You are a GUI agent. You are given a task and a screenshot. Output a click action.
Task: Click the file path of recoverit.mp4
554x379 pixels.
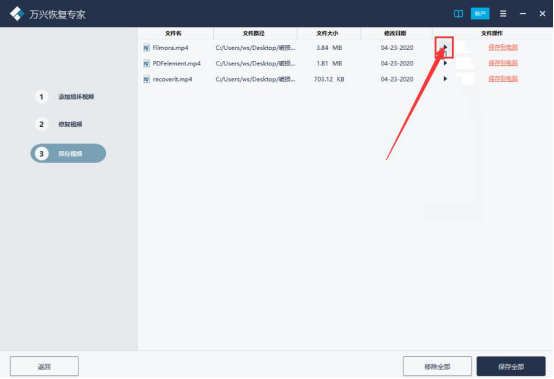(x=255, y=79)
